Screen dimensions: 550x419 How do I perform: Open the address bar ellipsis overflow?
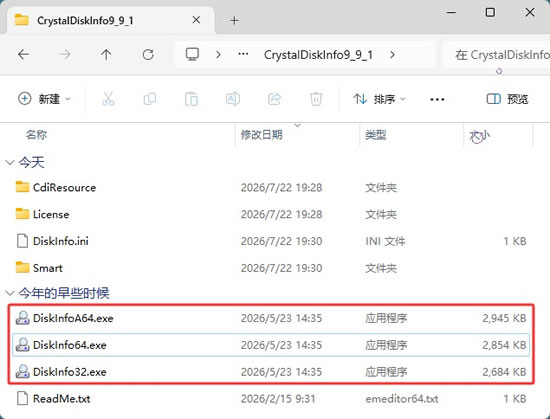(x=243, y=54)
